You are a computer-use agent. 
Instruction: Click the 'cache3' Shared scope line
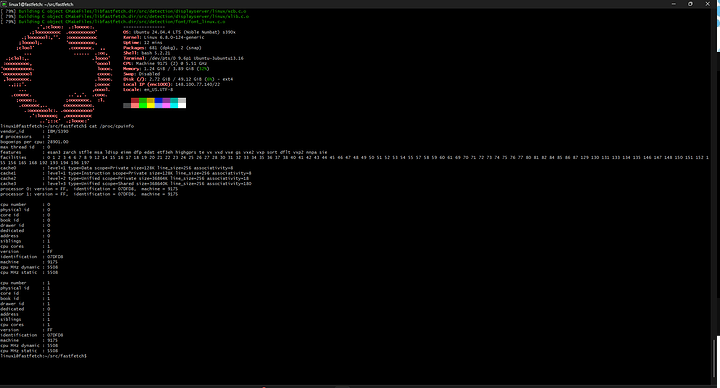click(x=126, y=184)
